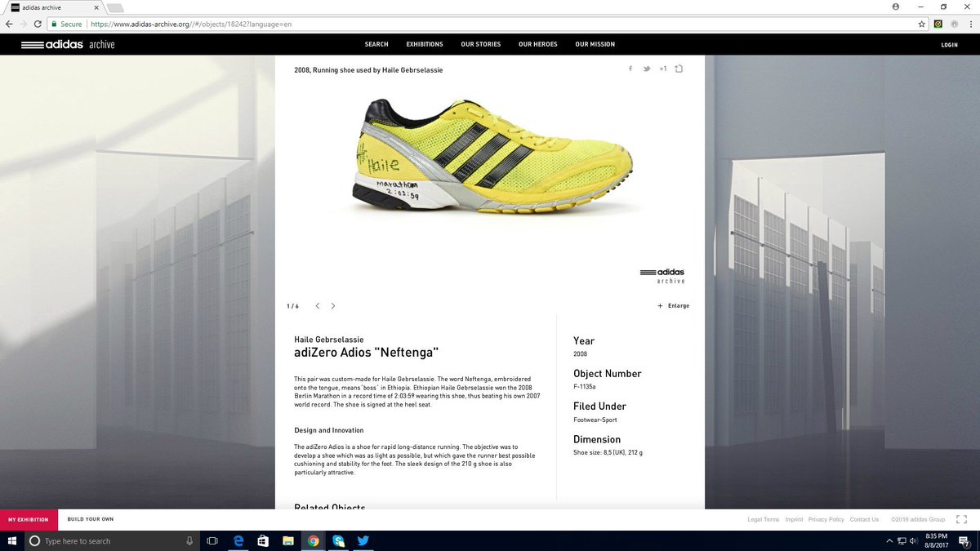The image size is (980, 551).
Task: Click the green browser extension icon
Action: point(938,24)
